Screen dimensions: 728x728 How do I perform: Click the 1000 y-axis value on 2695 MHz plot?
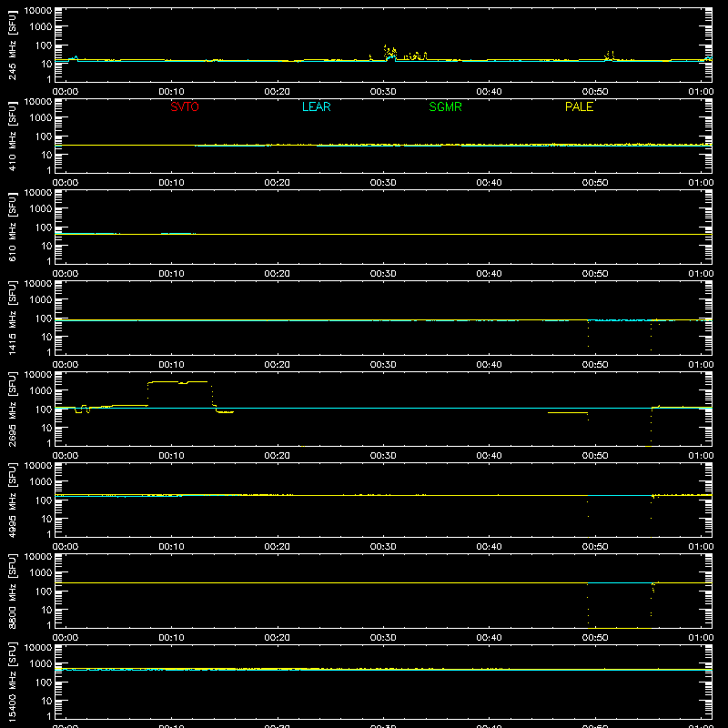pyautogui.click(x=41, y=391)
